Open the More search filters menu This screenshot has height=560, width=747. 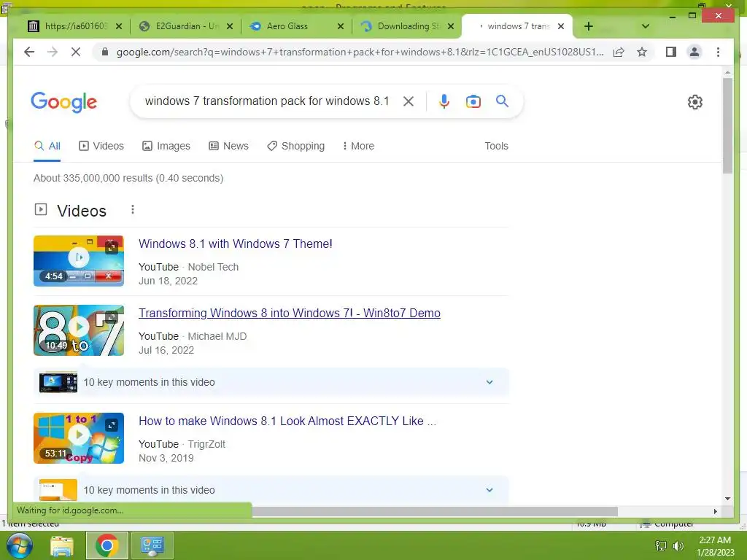pyautogui.click(x=358, y=146)
